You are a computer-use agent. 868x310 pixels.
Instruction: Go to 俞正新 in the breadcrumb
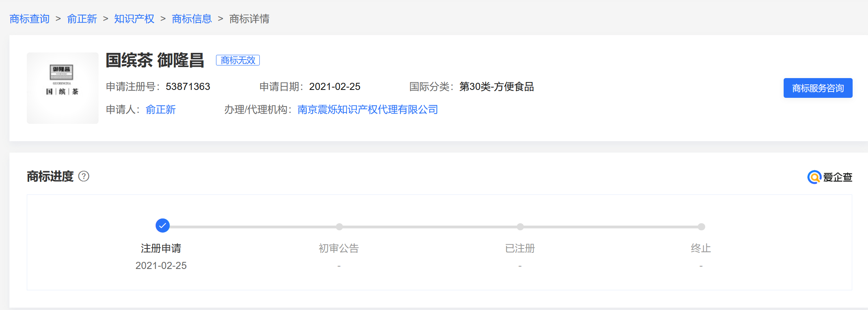coord(82,19)
